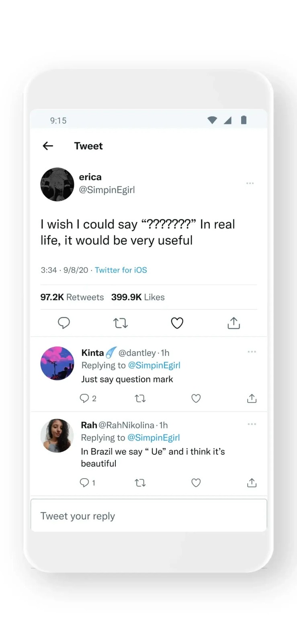
Task: Retweet erica's main tweet
Action: (x=121, y=323)
